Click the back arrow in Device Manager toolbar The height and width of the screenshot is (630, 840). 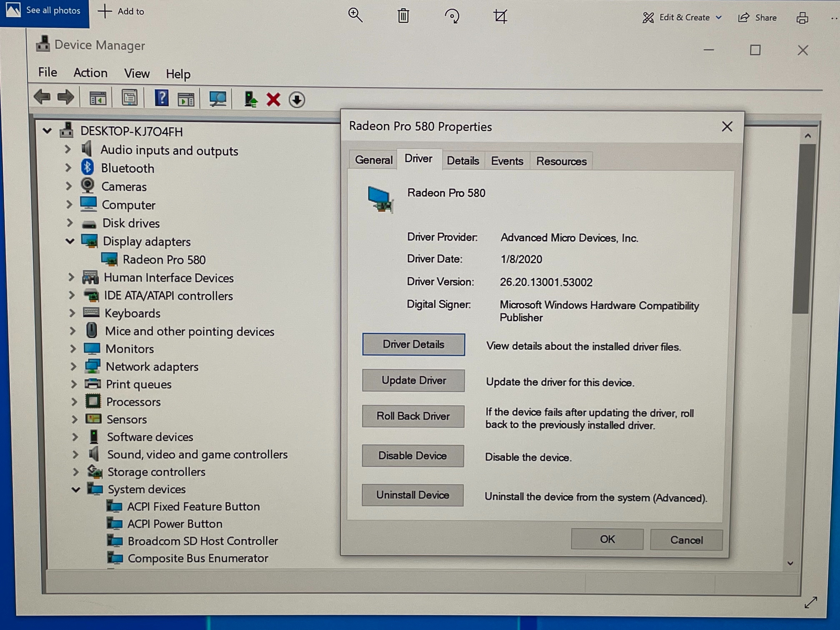(x=42, y=97)
